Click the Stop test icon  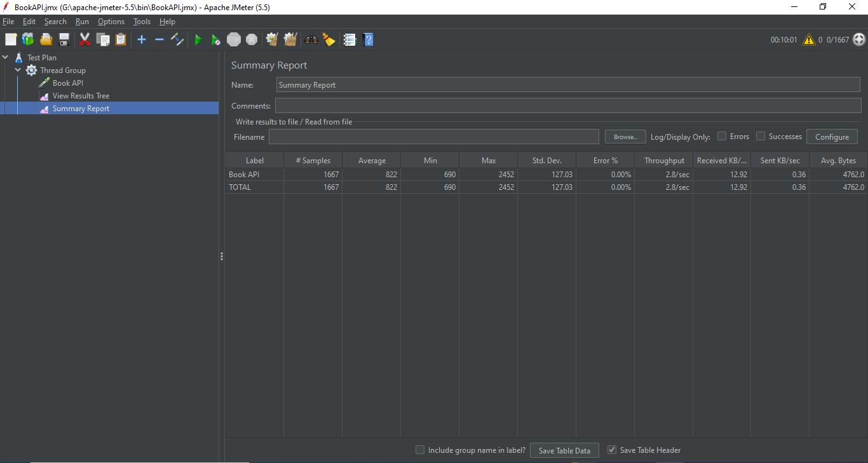[x=234, y=39]
